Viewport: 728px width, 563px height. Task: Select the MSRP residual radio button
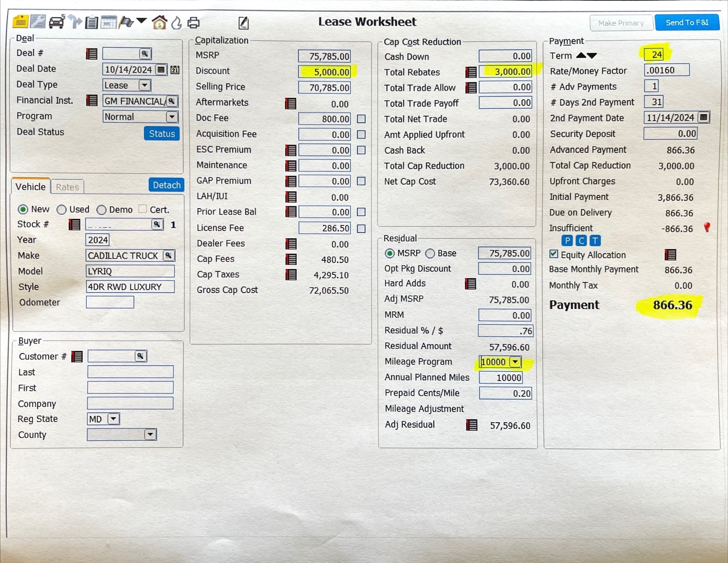[x=390, y=254]
